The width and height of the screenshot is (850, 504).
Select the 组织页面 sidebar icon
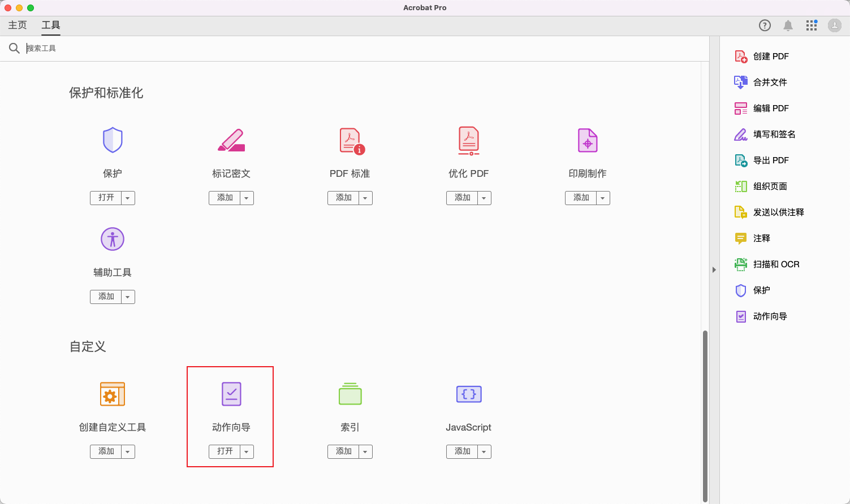tap(741, 186)
